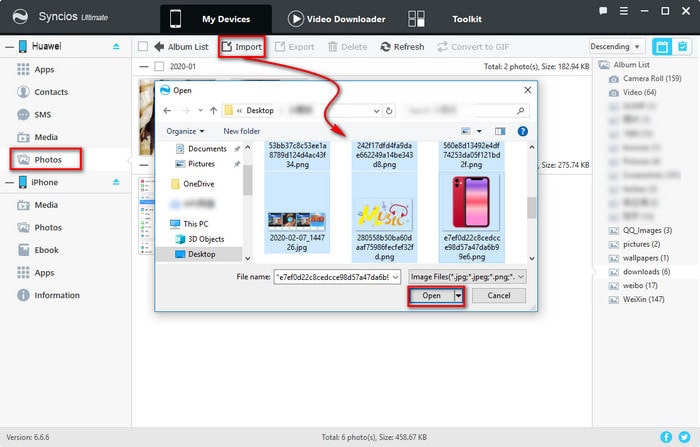Refresh the photo list
Screen dimensions: 700x447
pyautogui.click(x=401, y=47)
